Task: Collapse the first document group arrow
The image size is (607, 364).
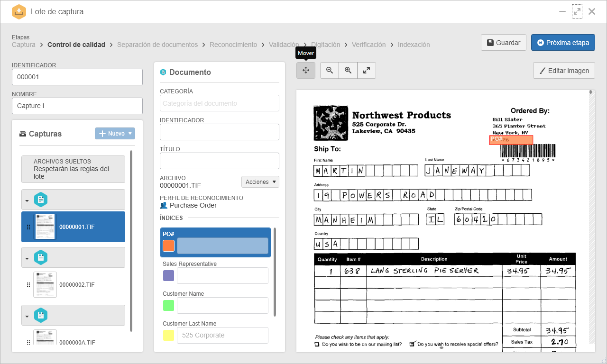Action: (27, 200)
